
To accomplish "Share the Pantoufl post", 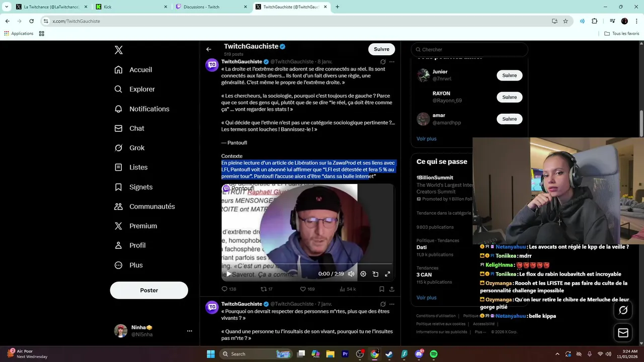I will coord(392,289).
